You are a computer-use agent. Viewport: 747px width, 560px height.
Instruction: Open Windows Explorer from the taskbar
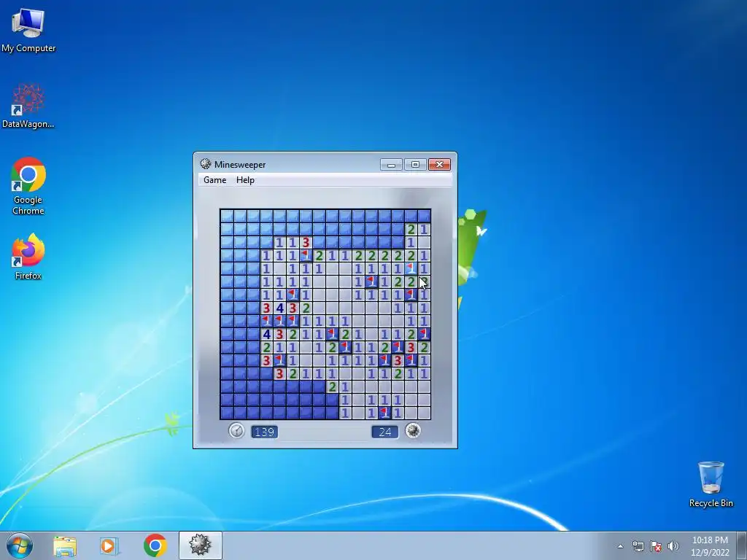(65, 545)
